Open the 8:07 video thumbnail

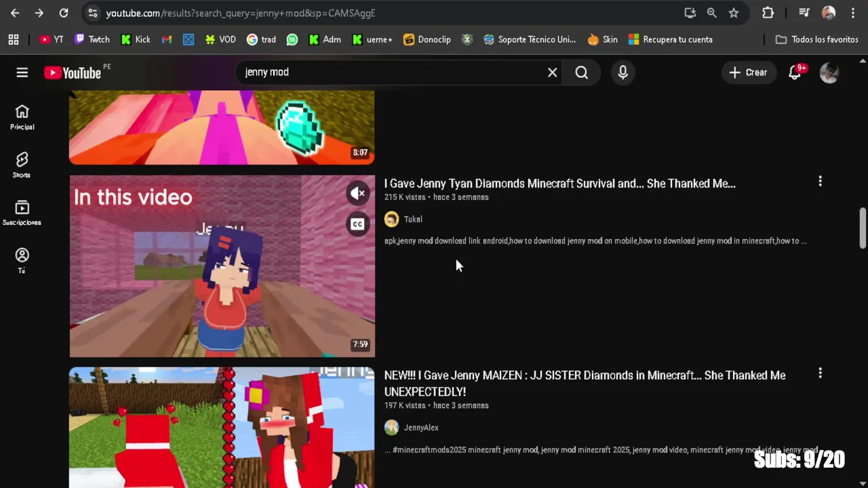(222, 127)
